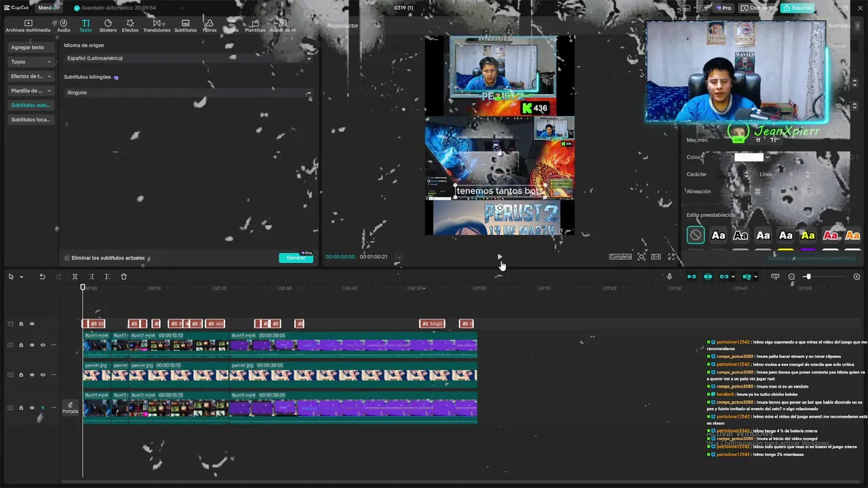The height and width of the screenshot is (488, 868).
Task: Redo the last action
Action: [58, 277]
